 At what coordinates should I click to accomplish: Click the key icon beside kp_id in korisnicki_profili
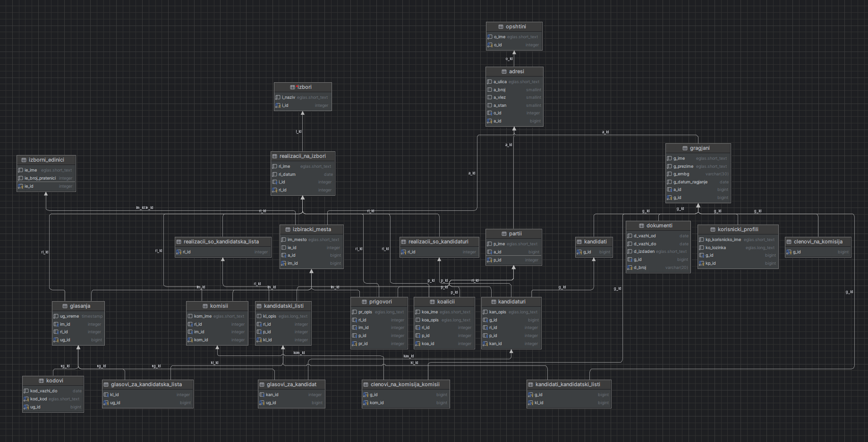[701, 264]
